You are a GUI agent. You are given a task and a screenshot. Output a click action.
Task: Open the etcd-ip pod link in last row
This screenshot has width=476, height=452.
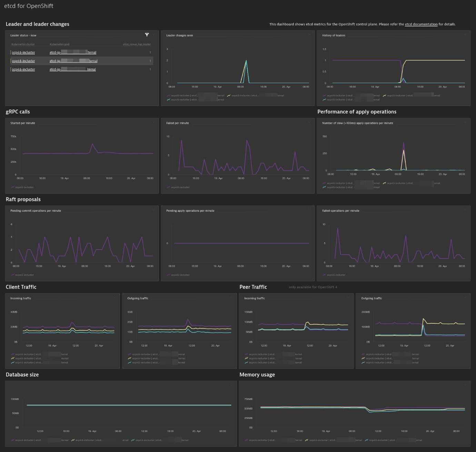click(x=73, y=69)
